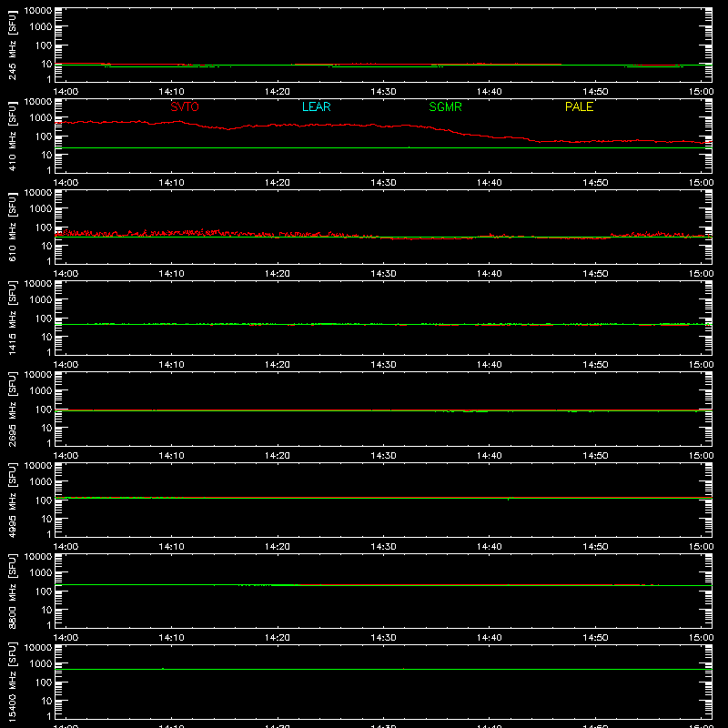Image resolution: width=728 pixels, height=728 pixels.
Task: Select the "2695 MHz [SFU]" axis title
Action: (12, 409)
